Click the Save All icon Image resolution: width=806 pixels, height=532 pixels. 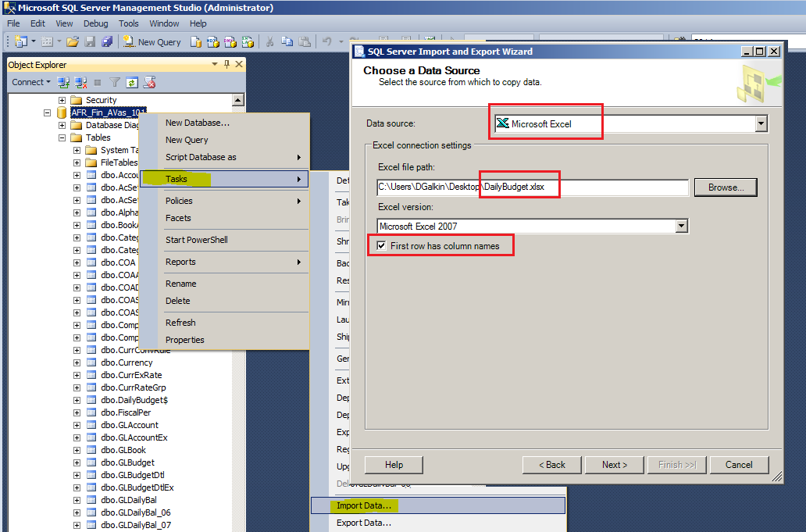(x=107, y=41)
